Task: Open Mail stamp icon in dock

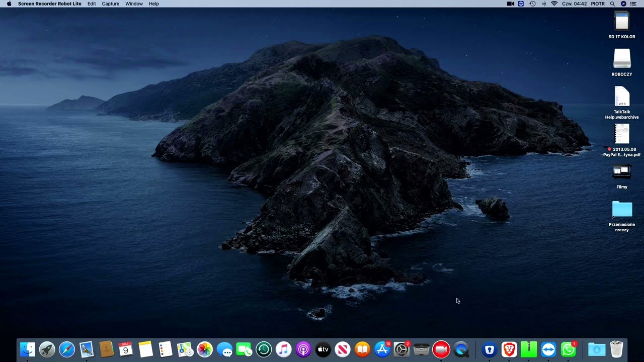Action: [x=87, y=349]
